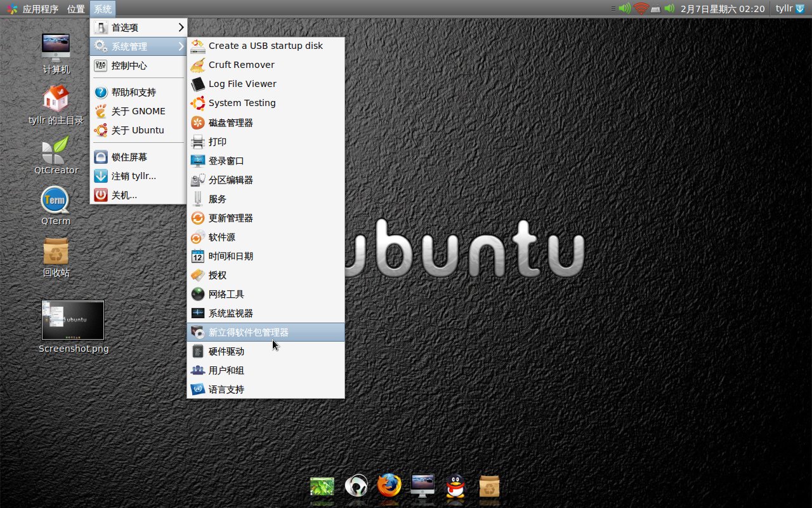Open 语言支持 language support
This screenshot has height=508, width=812.
pos(266,389)
